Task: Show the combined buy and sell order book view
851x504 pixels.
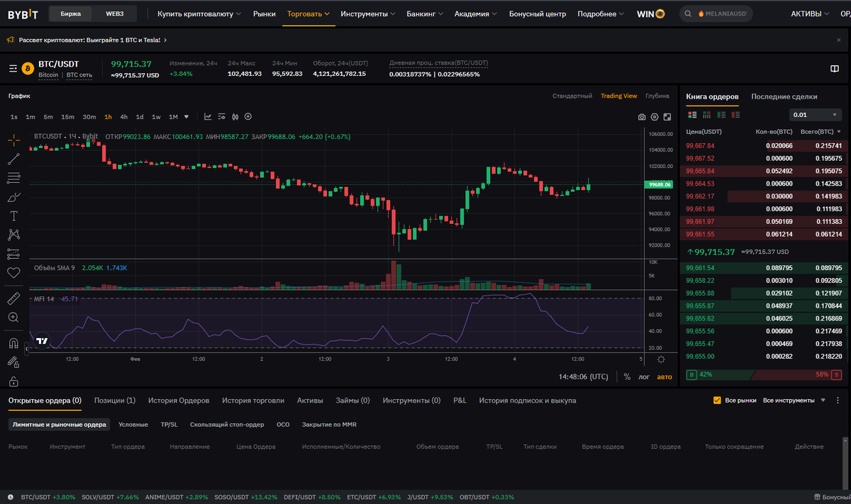Action: tap(692, 115)
